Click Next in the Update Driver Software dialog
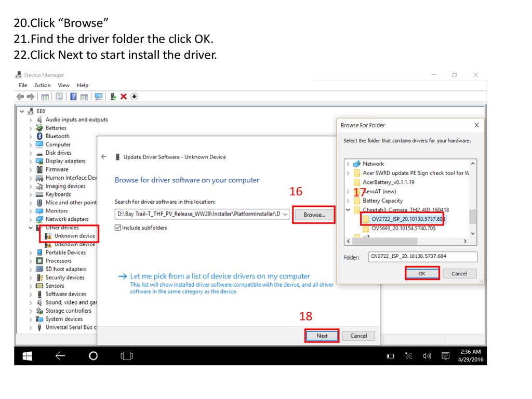This screenshot has height=399, width=532. tap(322, 336)
